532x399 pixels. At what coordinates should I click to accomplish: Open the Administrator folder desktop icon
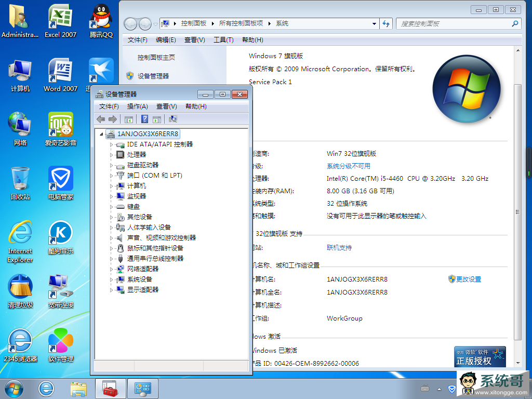tap(20, 21)
